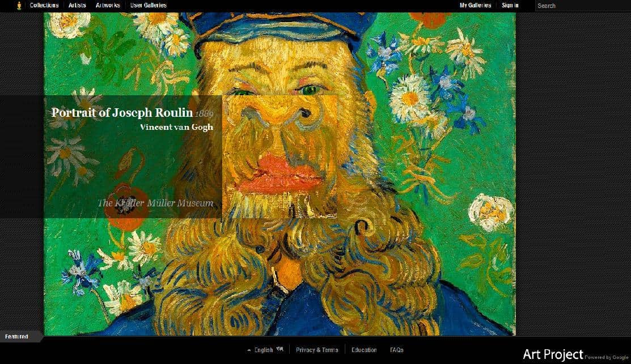Open the Education link

(x=364, y=350)
